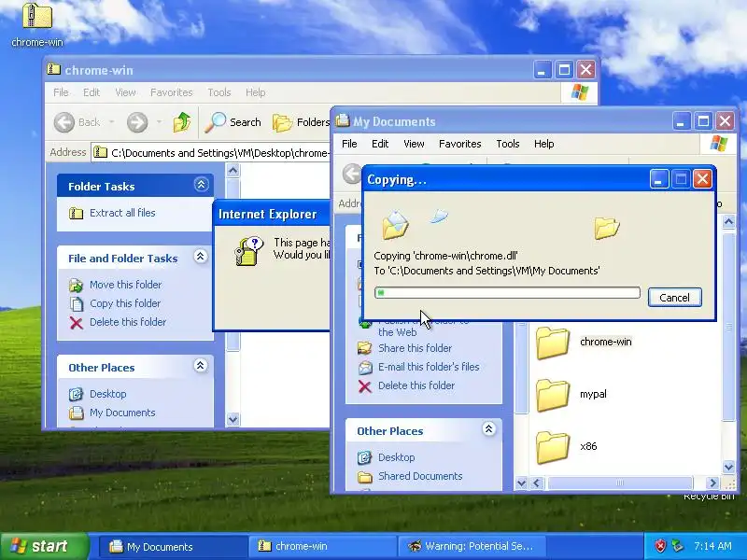Click the Extract all files link
The width and height of the screenshot is (747, 560).
pos(122,213)
